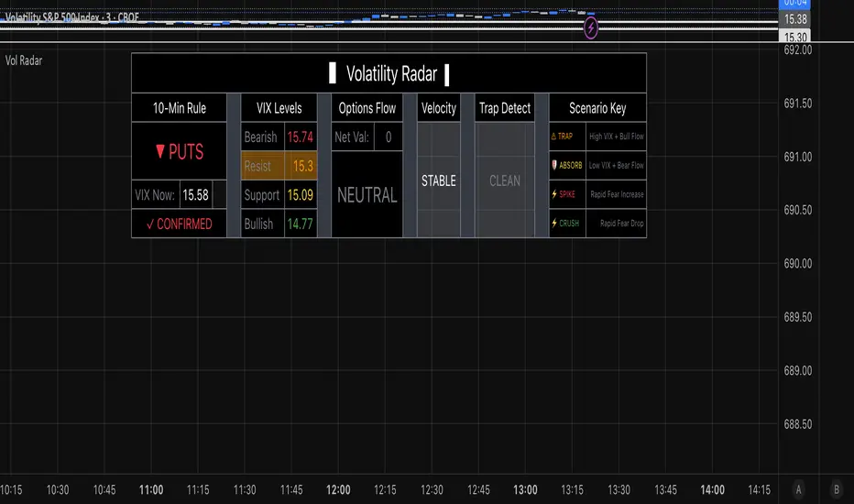Click the STABLE velocity status
Viewport: 854px width, 504px height.
pos(438,181)
